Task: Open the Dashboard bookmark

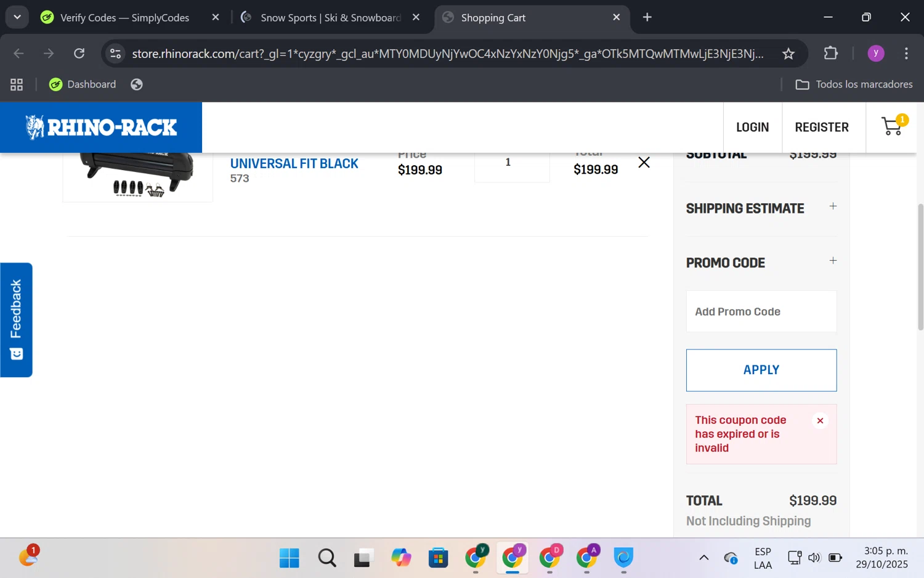Action: (x=83, y=84)
